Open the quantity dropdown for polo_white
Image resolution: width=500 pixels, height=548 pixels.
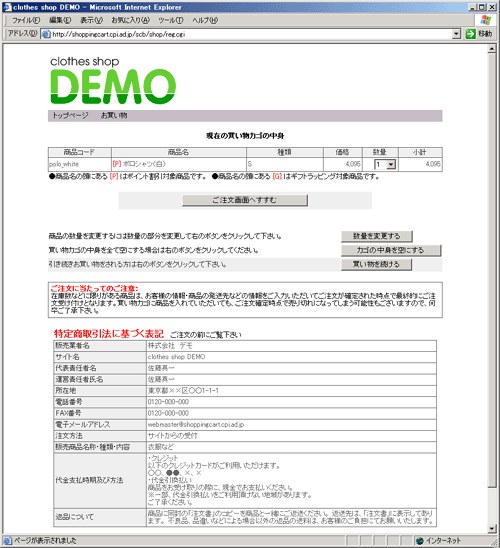391,164
